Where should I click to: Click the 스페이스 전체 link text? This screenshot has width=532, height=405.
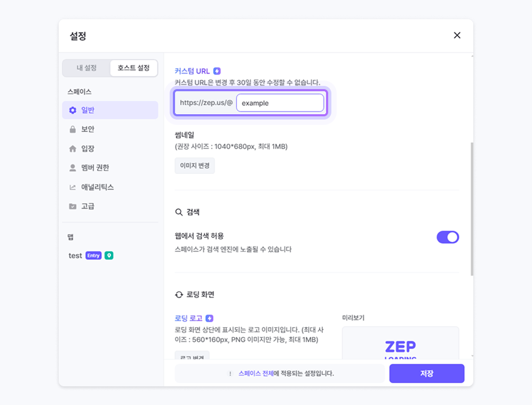pyautogui.click(x=256, y=374)
